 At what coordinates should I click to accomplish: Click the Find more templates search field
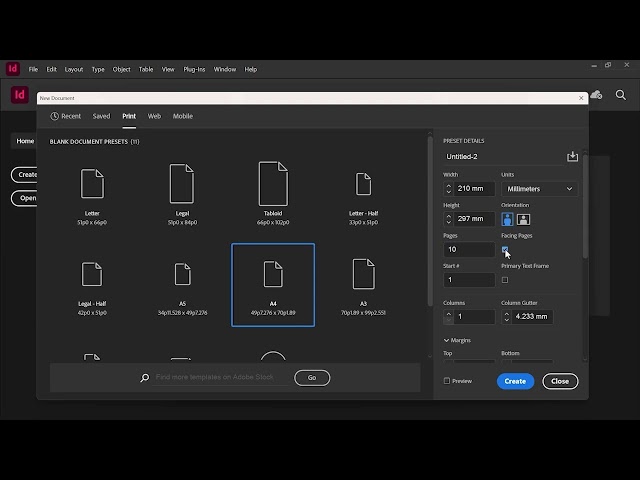220,378
